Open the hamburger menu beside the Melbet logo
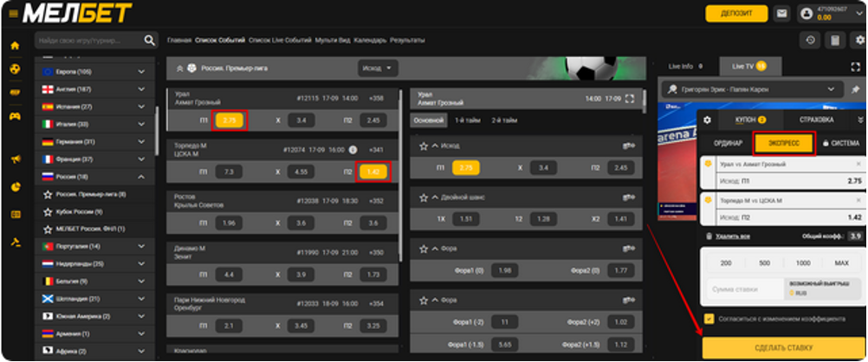Viewport: 868px width, 362px height. pos(13,14)
